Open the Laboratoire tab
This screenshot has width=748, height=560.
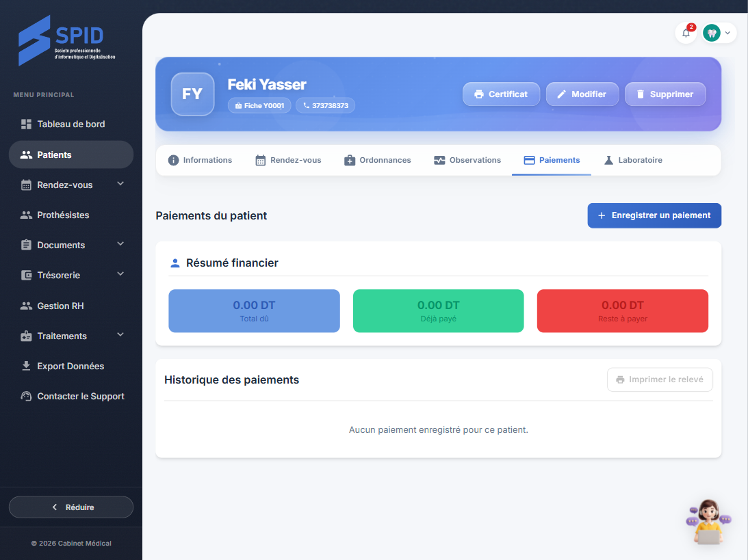point(632,160)
